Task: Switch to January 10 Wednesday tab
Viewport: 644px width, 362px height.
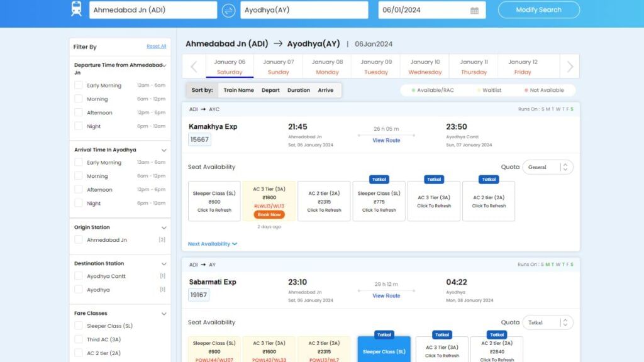Action: pos(425,67)
